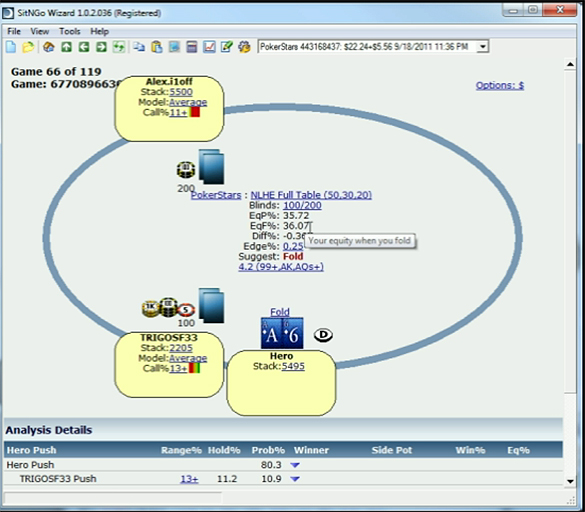Expand the Hero Push winner dropdown triangle
This screenshot has width=585, height=512.
tap(295, 465)
